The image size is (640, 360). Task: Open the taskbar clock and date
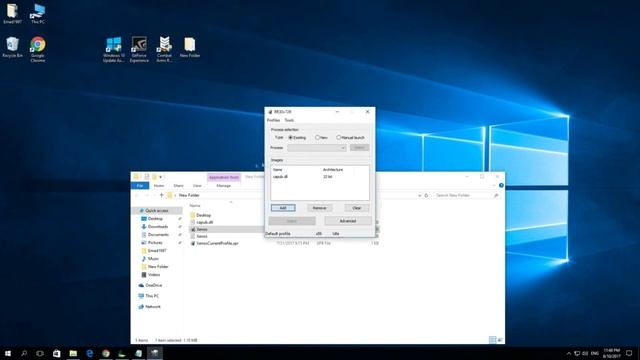[x=611, y=353]
